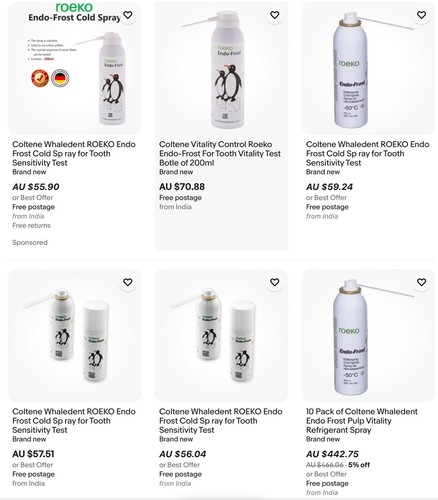Open the roeko Endo-Frost Cold Spray product image
The width and height of the screenshot is (438, 500).
(74, 68)
